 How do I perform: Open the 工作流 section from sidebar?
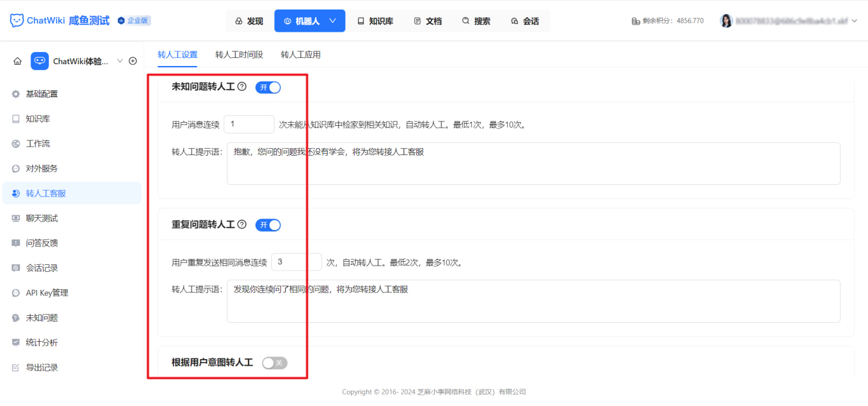pyautogui.click(x=15, y=143)
